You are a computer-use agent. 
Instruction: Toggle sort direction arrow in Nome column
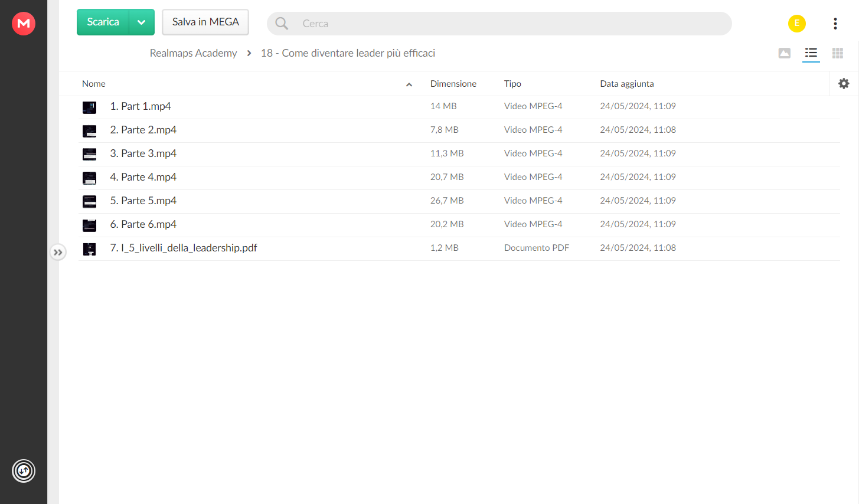[x=409, y=84]
